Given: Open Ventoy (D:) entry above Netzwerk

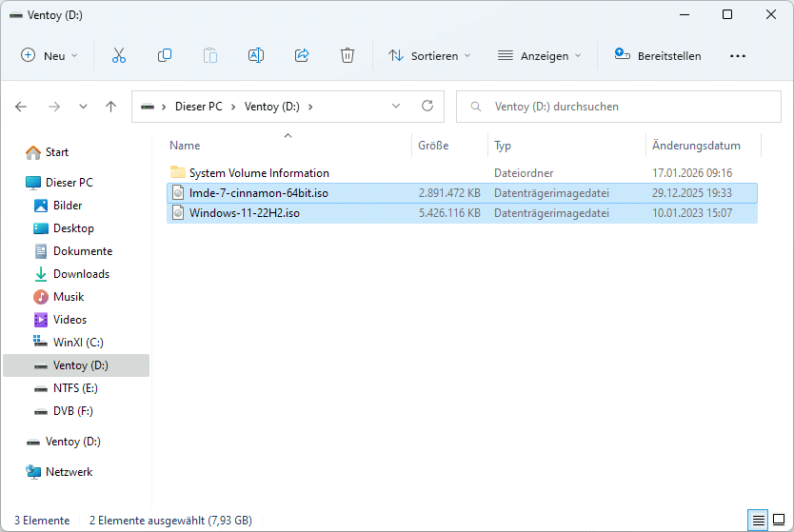Looking at the screenshot, I should 73,442.
